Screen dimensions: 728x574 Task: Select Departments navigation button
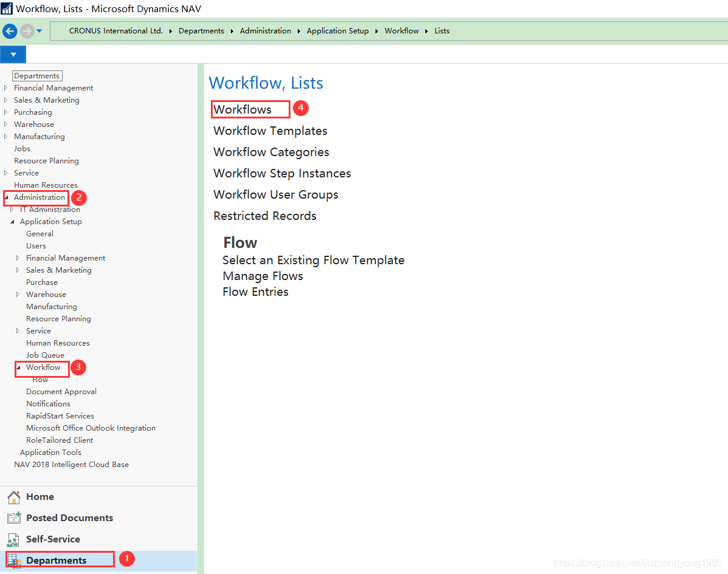pos(98,561)
